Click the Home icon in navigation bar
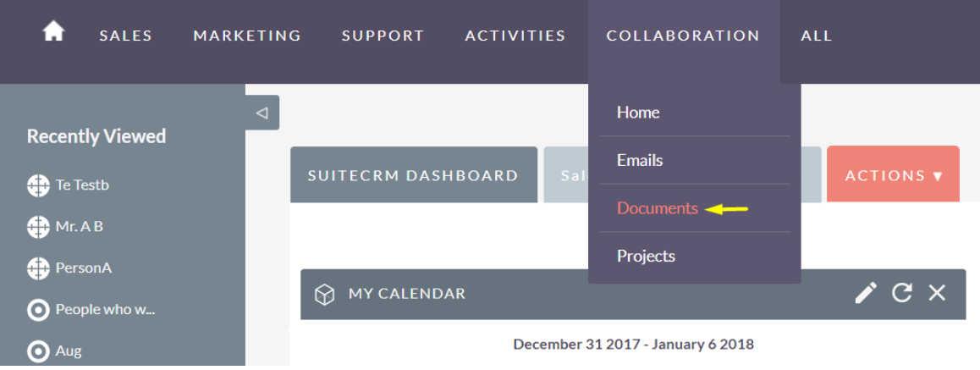This screenshot has height=370, width=980. click(x=53, y=31)
